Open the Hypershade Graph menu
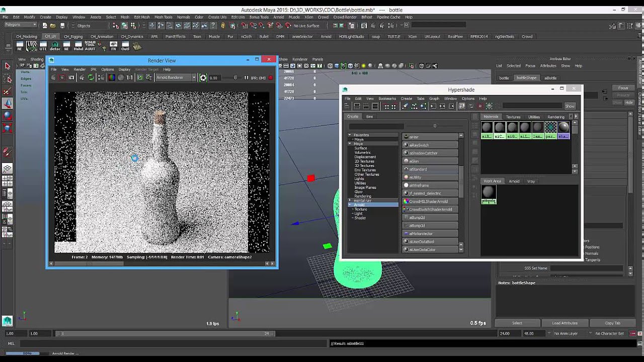The width and height of the screenshot is (644, 362). click(x=434, y=99)
